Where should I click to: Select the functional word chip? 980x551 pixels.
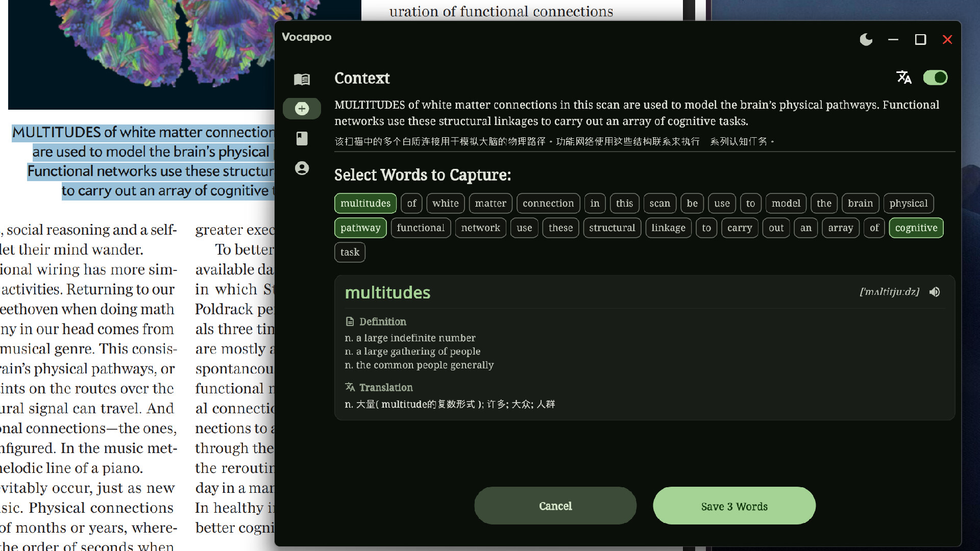click(421, 228)
